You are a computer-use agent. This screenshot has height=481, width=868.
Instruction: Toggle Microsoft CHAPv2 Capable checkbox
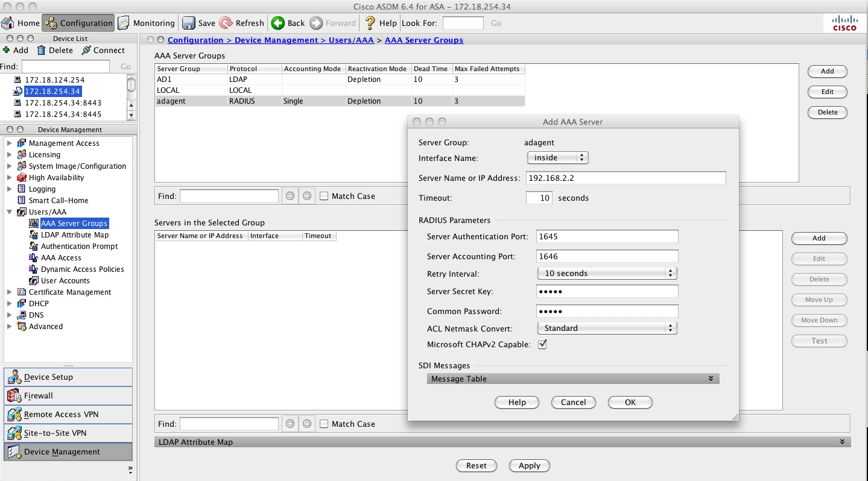click(x=542, y=344)
